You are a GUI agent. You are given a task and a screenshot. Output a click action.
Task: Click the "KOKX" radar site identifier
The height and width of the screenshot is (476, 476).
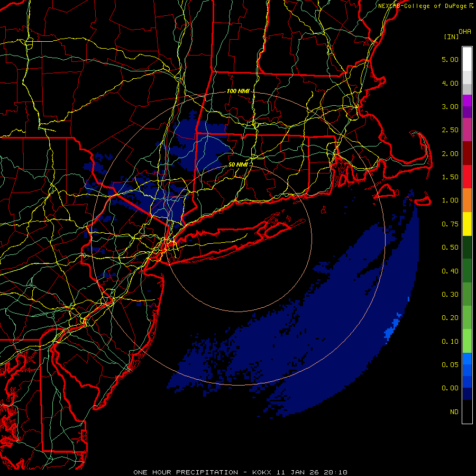point(262,472)
